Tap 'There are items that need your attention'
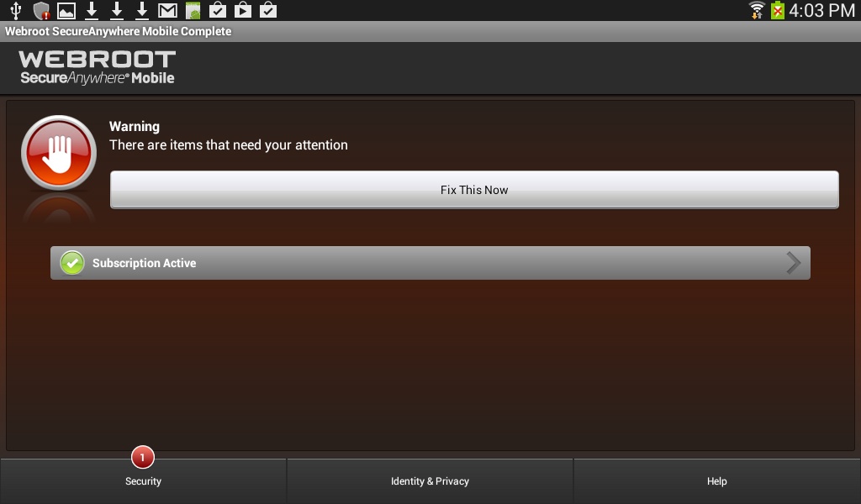The image size is (861, 504). [x=229, y=144]
